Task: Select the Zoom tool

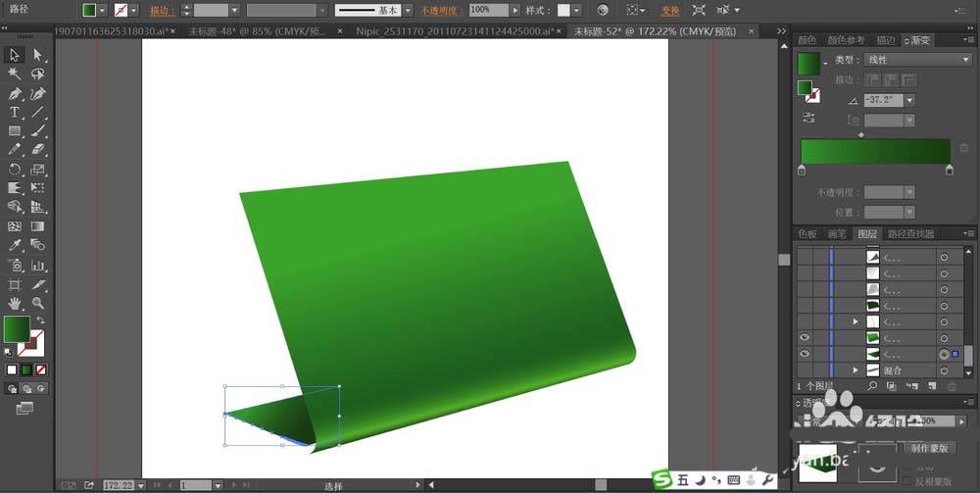Action: 38,304
